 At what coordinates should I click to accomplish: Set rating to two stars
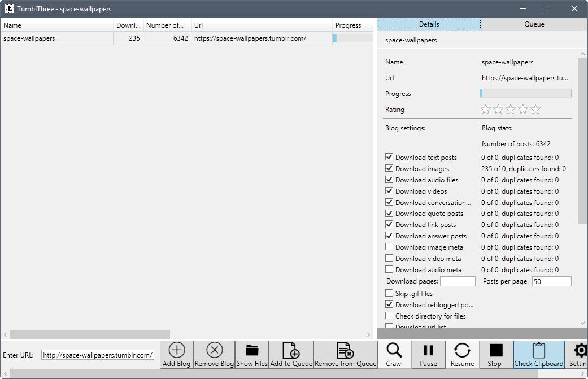point(498,110)
